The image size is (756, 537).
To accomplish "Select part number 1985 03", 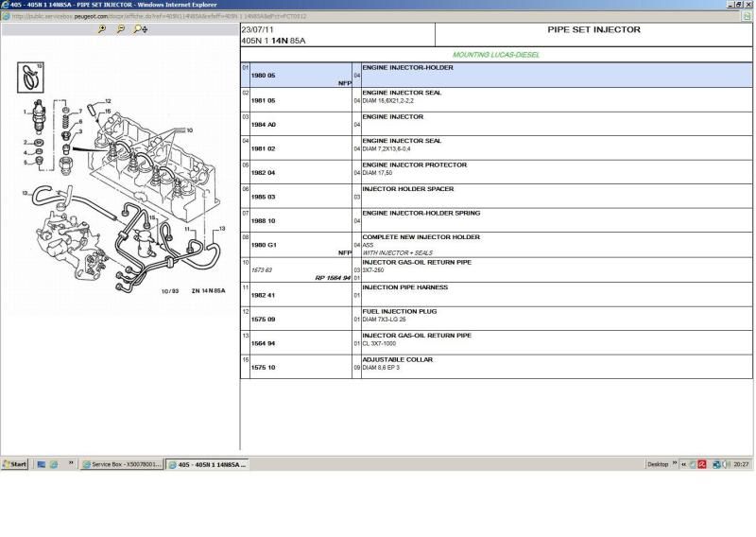I will tap(263, 197).
